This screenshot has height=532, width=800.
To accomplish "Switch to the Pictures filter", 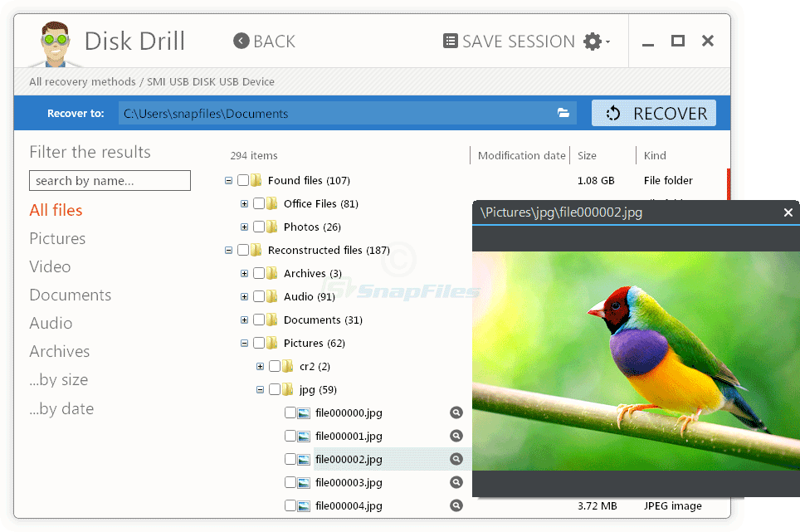I will 57,238.
